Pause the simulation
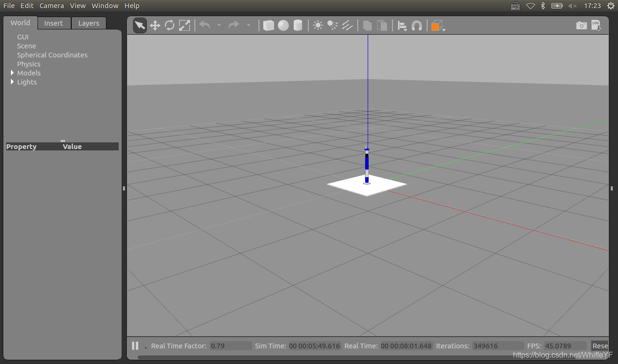 pyautogui.click(x=135, y=345)
